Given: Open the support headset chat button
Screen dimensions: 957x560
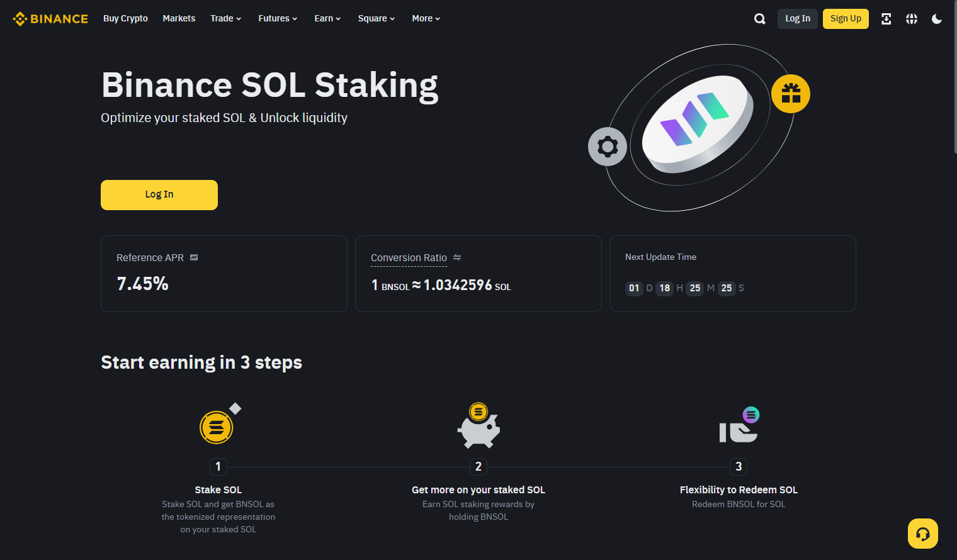Looking at the screenshot, I should click(923, 534).
